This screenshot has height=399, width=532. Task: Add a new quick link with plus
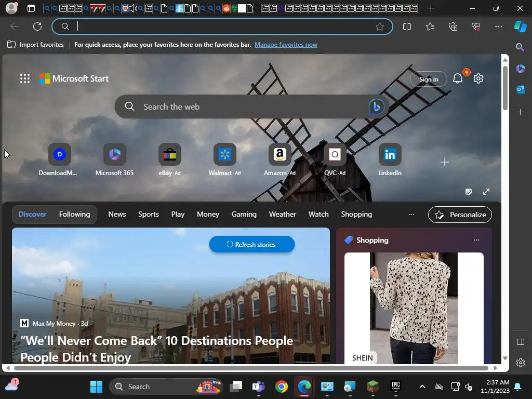pos(445,162)
